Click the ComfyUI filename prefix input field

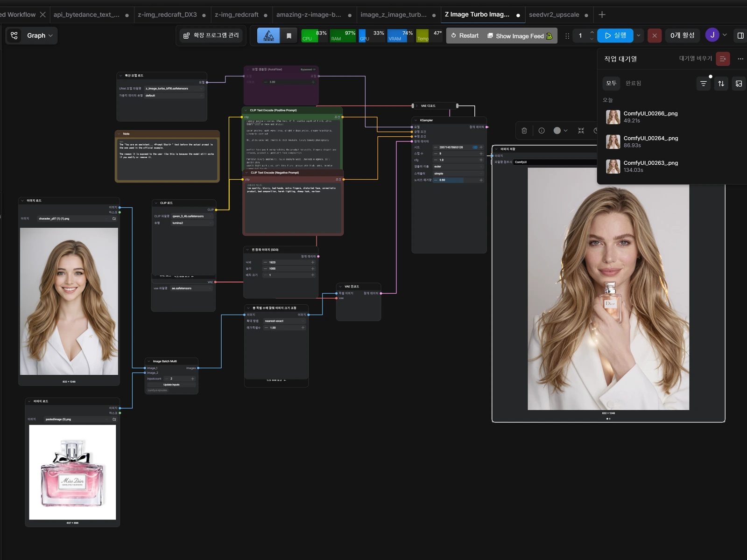555,162
